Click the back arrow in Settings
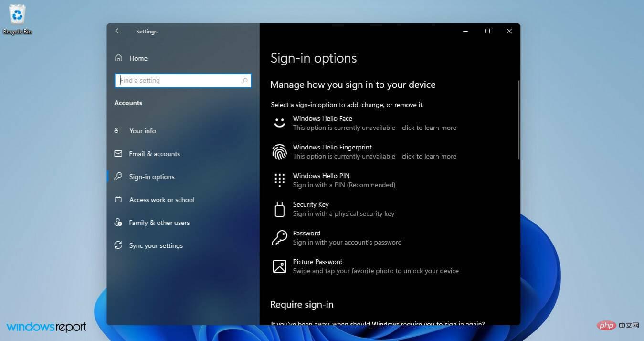 118,31
